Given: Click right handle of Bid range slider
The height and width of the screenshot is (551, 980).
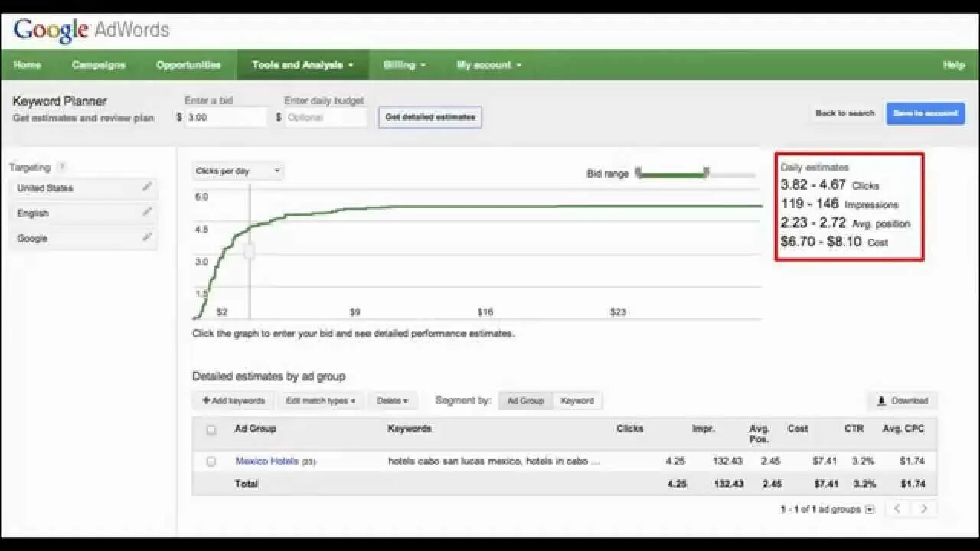Looking at the screenshot, I should pos(706,172).
